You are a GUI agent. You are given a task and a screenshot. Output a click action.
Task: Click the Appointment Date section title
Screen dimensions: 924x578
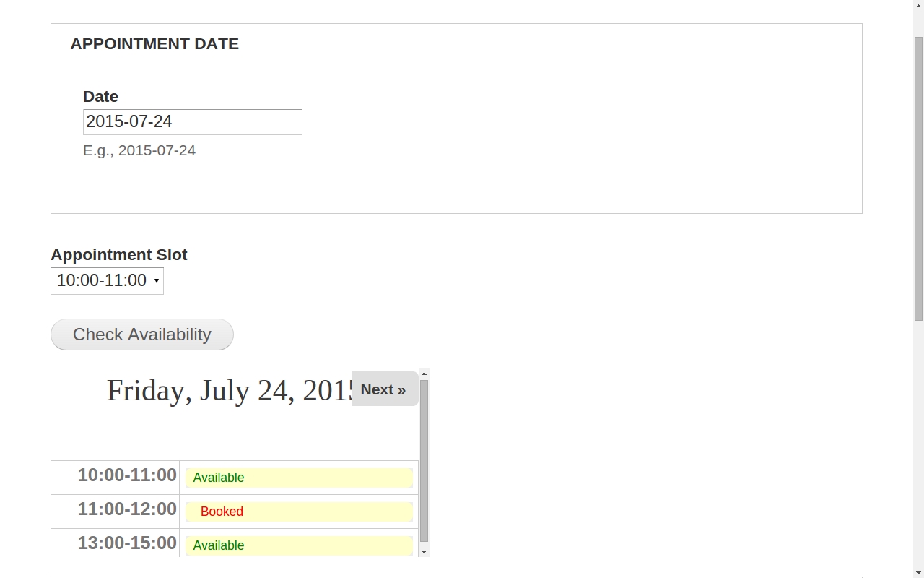[x=154, y=44]
